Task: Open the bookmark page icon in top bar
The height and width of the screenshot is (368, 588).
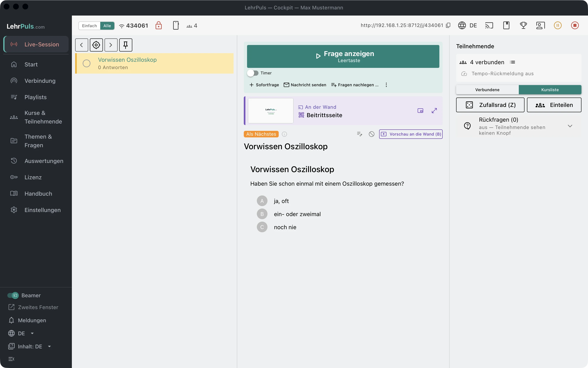Action: pyautogui.click(x=506, y=25)
